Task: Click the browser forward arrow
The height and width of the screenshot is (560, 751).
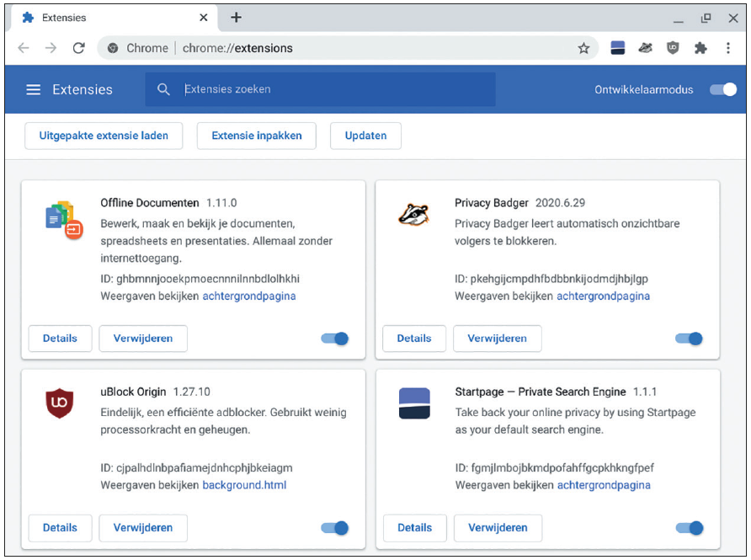Action: tap(51, 48)
